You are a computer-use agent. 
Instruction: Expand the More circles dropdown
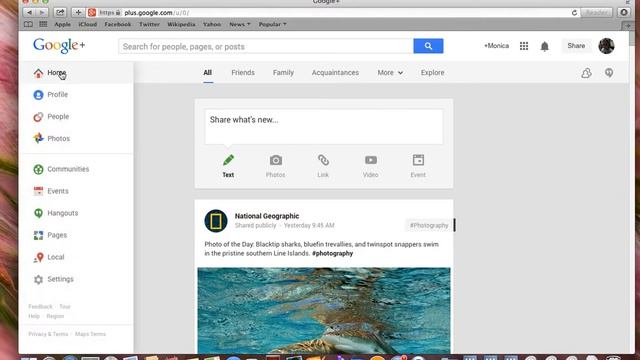click(390, 73)
